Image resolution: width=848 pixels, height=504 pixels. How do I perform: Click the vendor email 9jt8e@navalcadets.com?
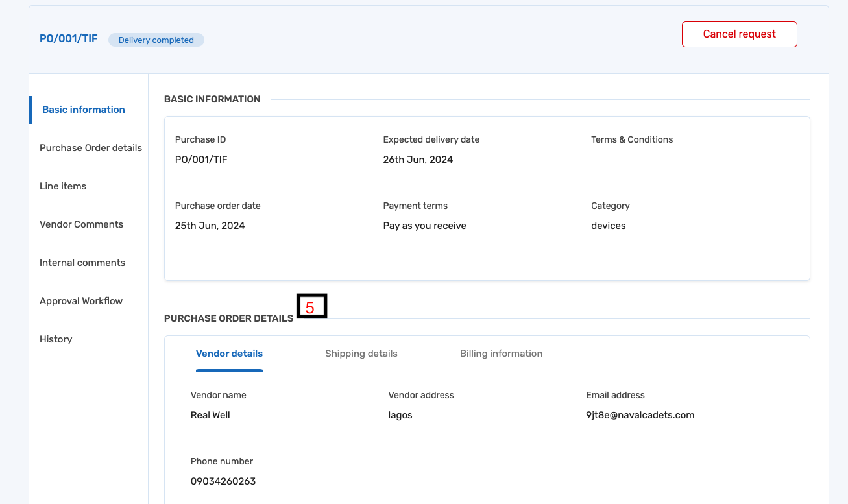640,415
